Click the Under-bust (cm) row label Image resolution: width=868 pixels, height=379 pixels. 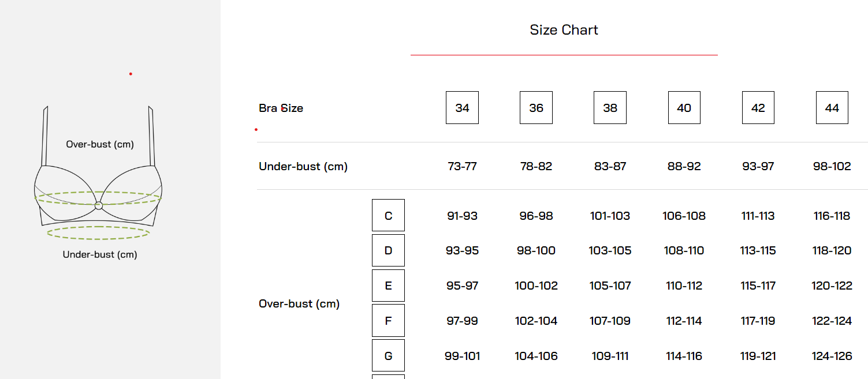pyautogui.click(x=303, y=167)
